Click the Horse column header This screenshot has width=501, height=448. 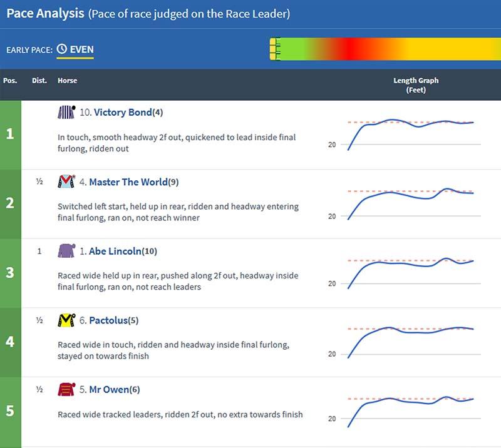click(67, 81)
